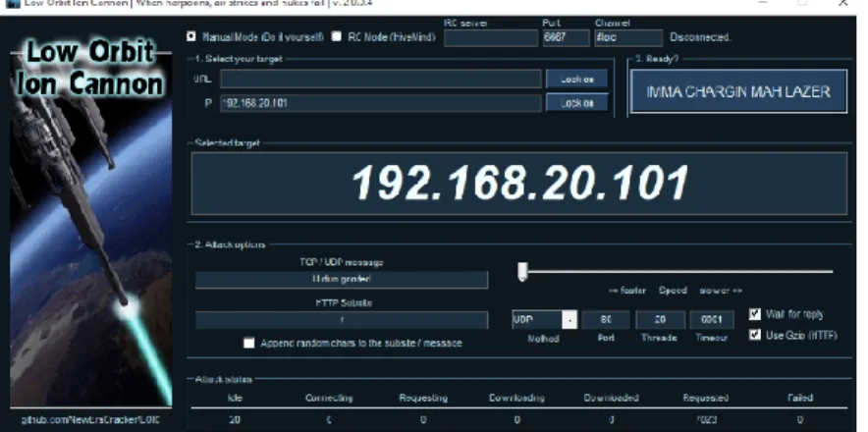The width and height of the screenshot is (868, 432).
Task: Close the LOIC window
Action: [x=843, y=3]
